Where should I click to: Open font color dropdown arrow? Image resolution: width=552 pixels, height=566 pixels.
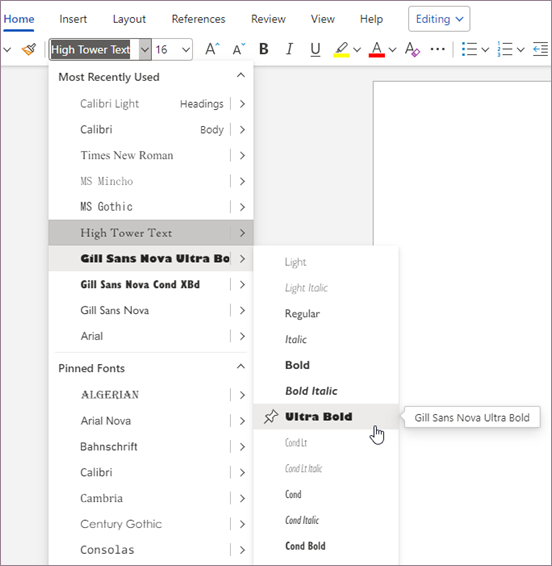(392, 49)
